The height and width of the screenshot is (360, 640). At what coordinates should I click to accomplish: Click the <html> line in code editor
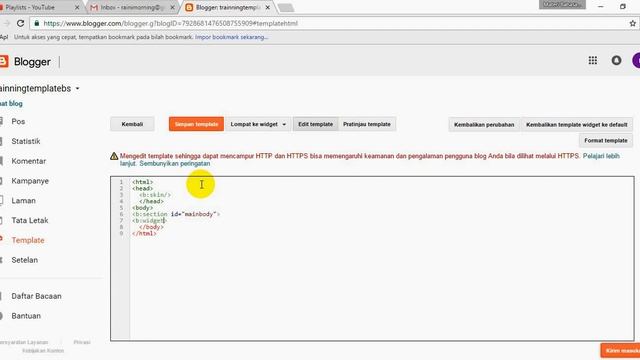tap(142, 182)
